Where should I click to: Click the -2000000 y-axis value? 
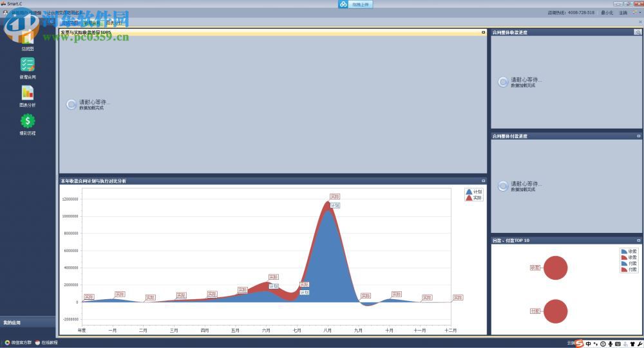[70, 319]
